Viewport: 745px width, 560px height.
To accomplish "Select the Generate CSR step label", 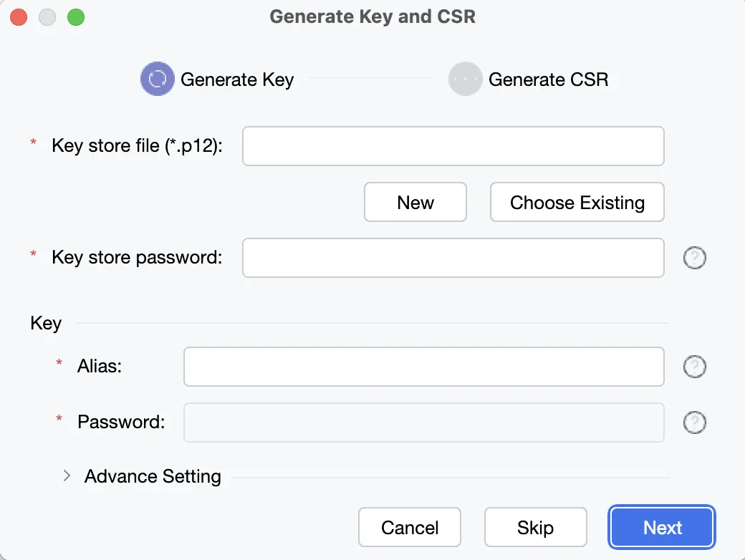I will pyautogui.click(x=548, y=79).
